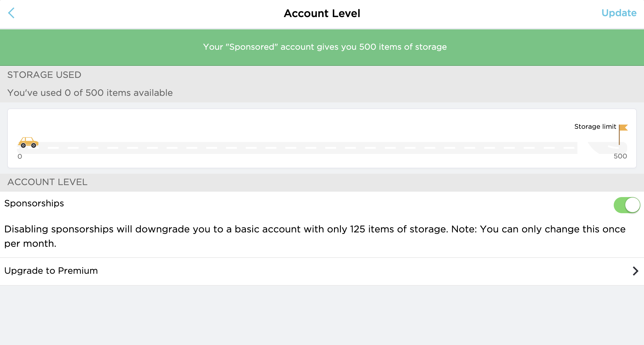Screen dimensions: 644x345
Task: Select the ACCOUNT LEVEL section header
Action: 47,182
